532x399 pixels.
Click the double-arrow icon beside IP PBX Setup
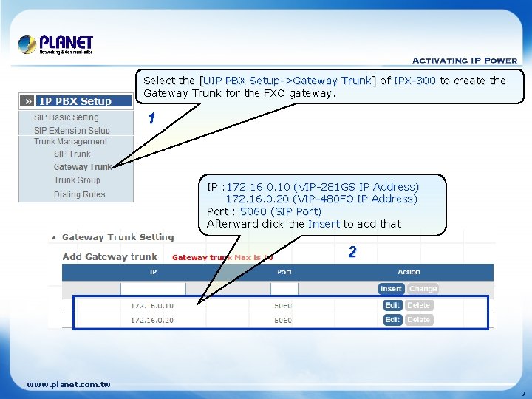[x=27, y=101]
